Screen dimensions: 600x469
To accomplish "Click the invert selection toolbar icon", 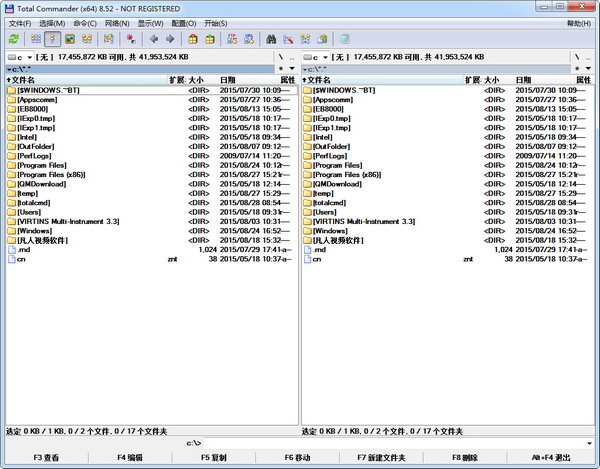I will click(x=109, y=39).
